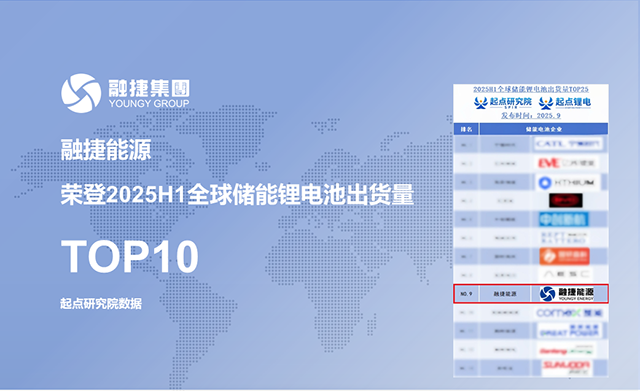The height and width of the screenshot is (391, 640).
Task: Click the NO.9 rank cell
Action: 466,294
